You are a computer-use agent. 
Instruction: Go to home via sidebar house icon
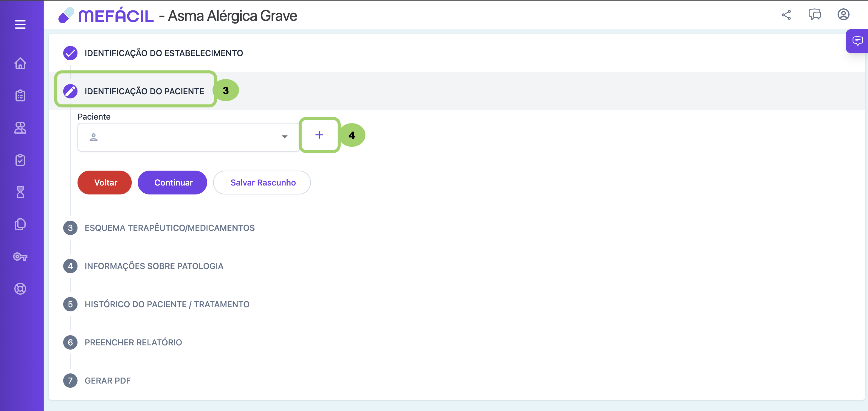tap(20, 64)
